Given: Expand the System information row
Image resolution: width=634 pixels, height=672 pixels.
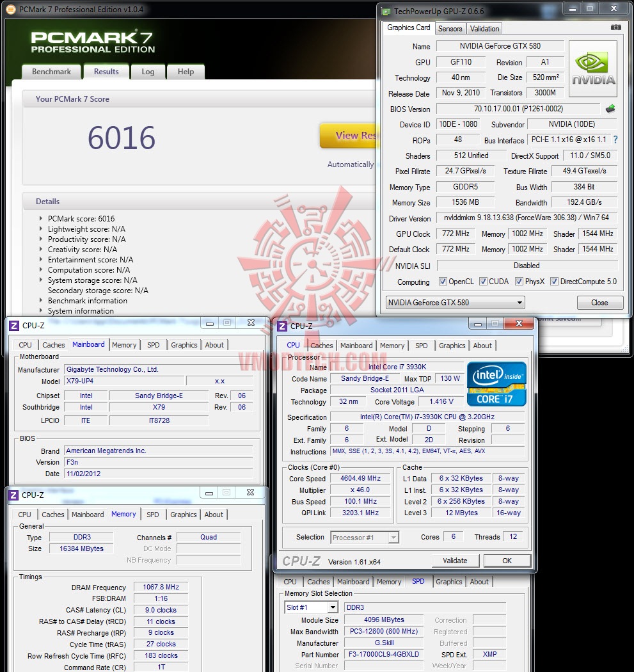Looking at the screenshot, I should (41, 311).
